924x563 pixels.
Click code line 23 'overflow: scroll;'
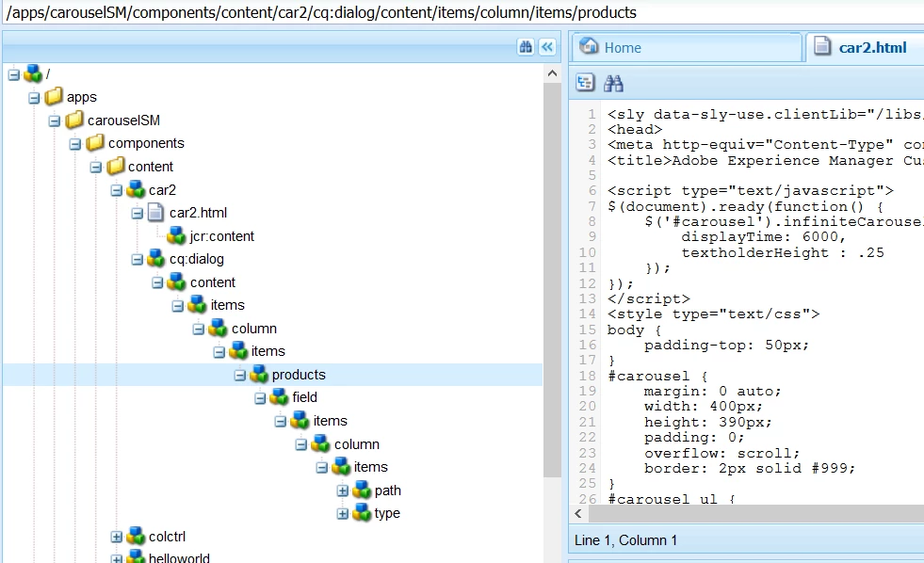721,453
